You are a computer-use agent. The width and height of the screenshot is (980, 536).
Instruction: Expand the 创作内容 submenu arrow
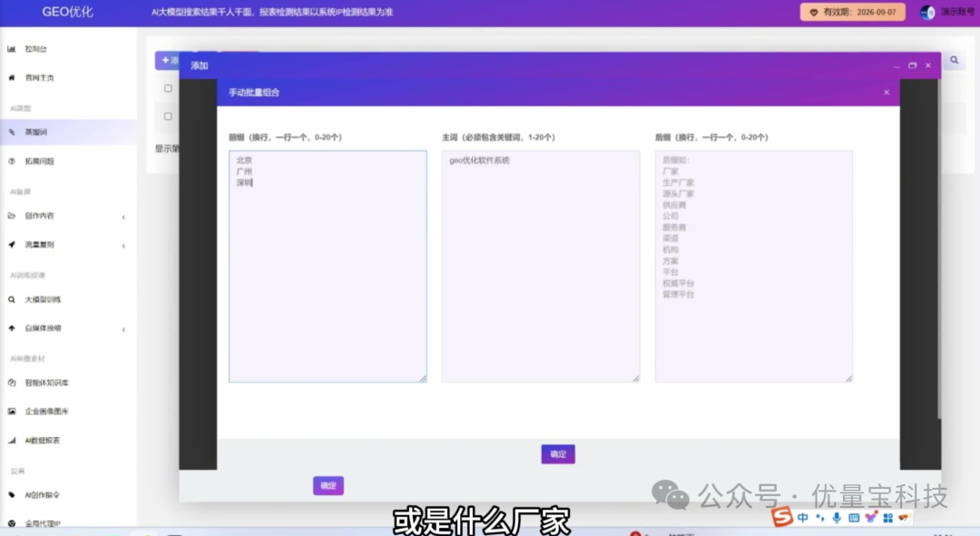click(x=123, y=217)
